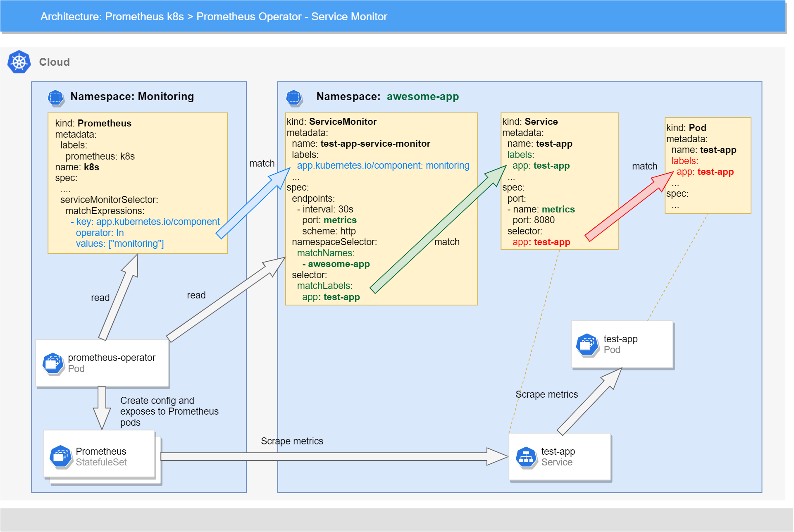Click green 'app: test-app' in Service labels
The height and width of the screenshot is (532, 794).
point(541,165)
